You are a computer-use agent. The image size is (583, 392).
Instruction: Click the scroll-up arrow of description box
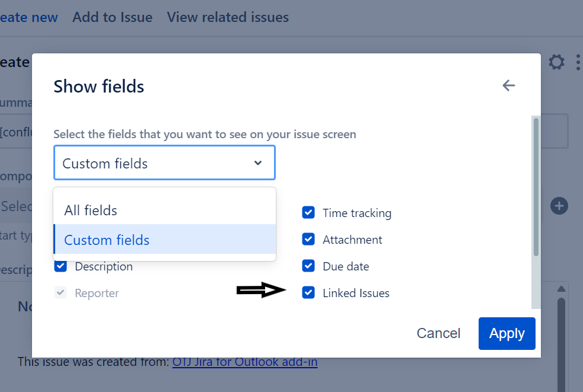(x=561, y=289)
